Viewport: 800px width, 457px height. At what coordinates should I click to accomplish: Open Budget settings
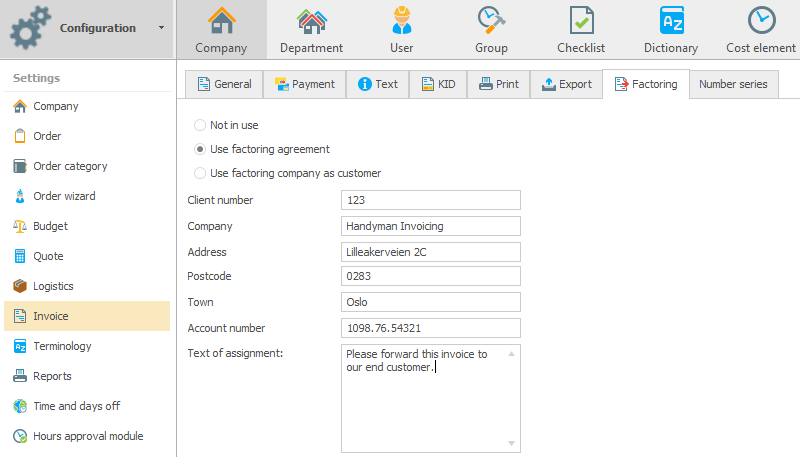(87, 226)
